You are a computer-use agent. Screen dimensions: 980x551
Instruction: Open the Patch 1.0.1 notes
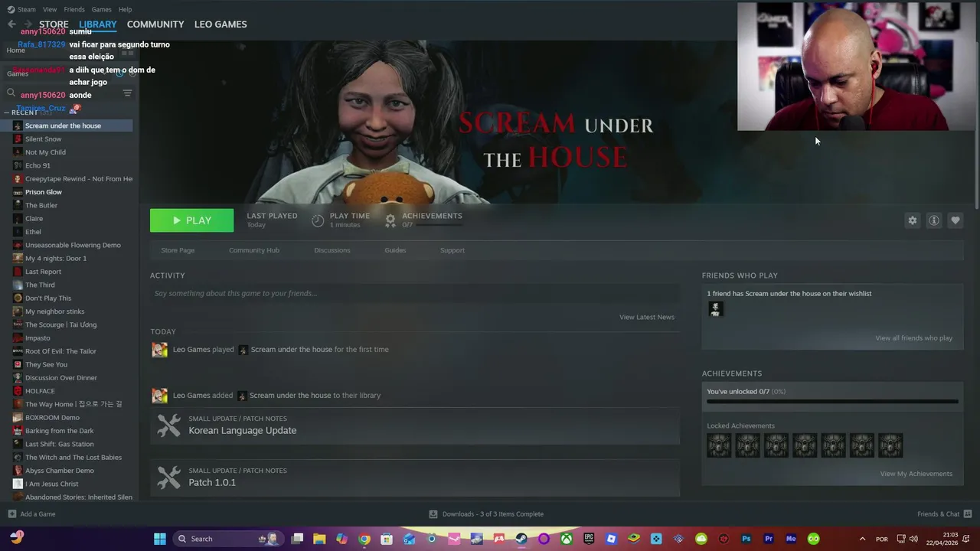click(212, 482)
